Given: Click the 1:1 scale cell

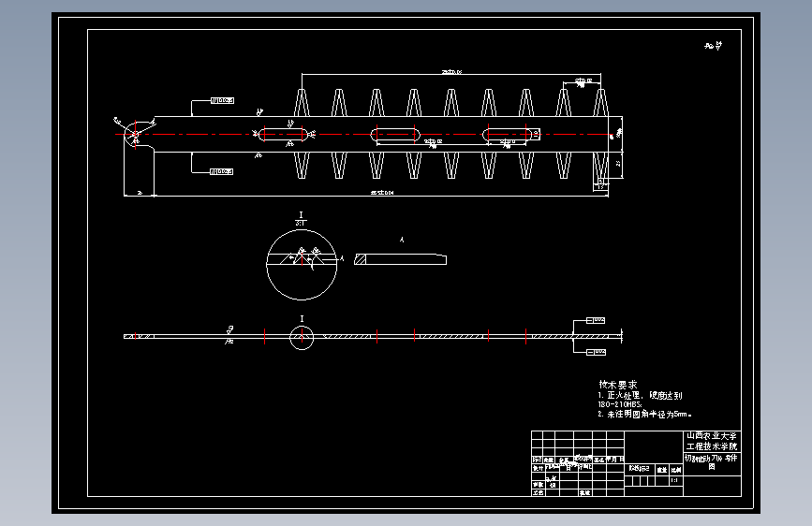Looking at the screenshot, I should point(674,480).
